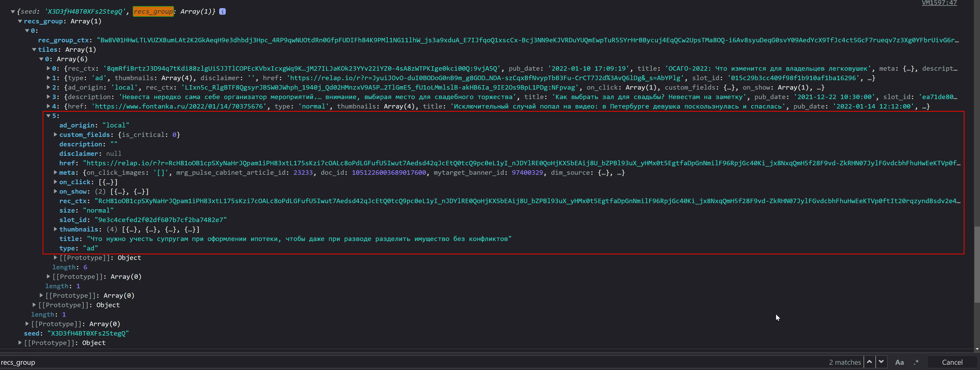Collapse the recs_group: Array(1) node
Viewport: 980px width, 370px height.
[20, 21]
